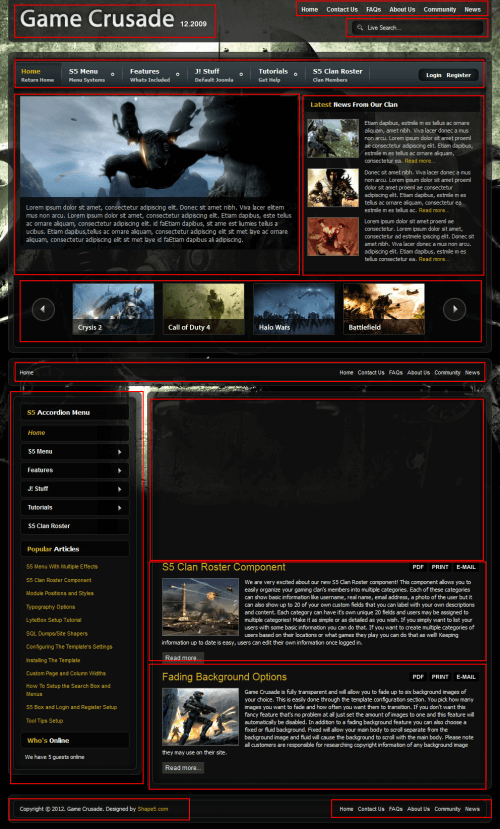
Task: Go to Home in top header menu
Action: (309, 10)
